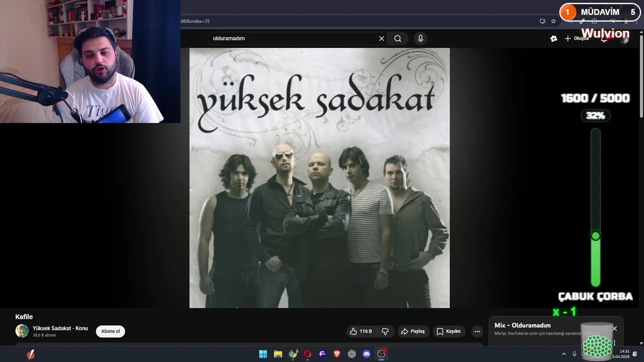644x362 pixels.
Task: Open the Yüksek Sadakat channel avatar
Action: [22, 331]
